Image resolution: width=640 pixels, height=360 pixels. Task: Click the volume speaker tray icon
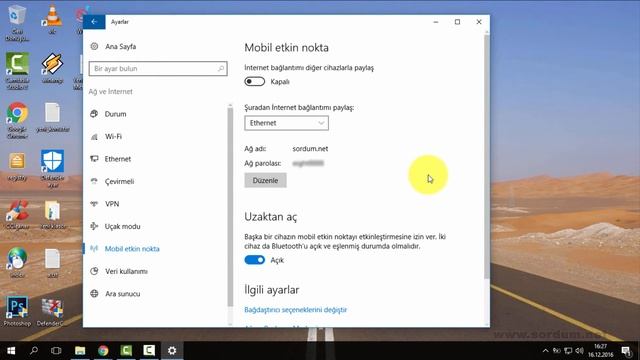click(x=579, y=351)
